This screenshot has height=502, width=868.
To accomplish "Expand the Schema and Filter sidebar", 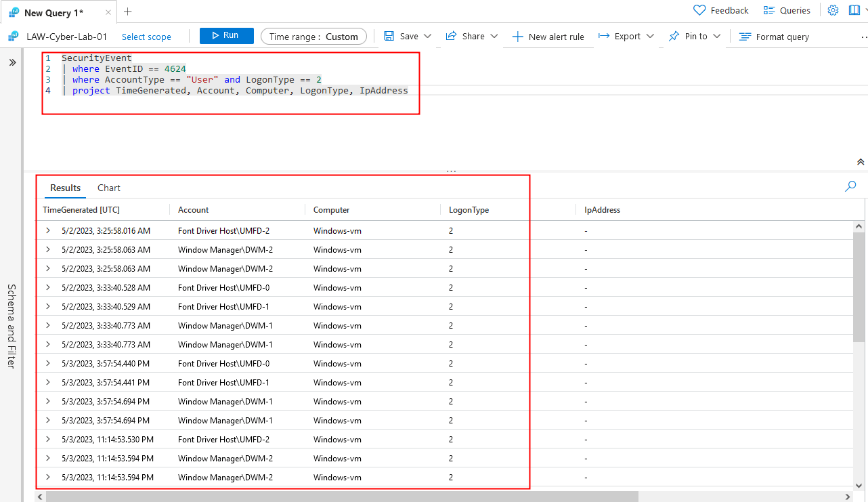I will (12, 62).
